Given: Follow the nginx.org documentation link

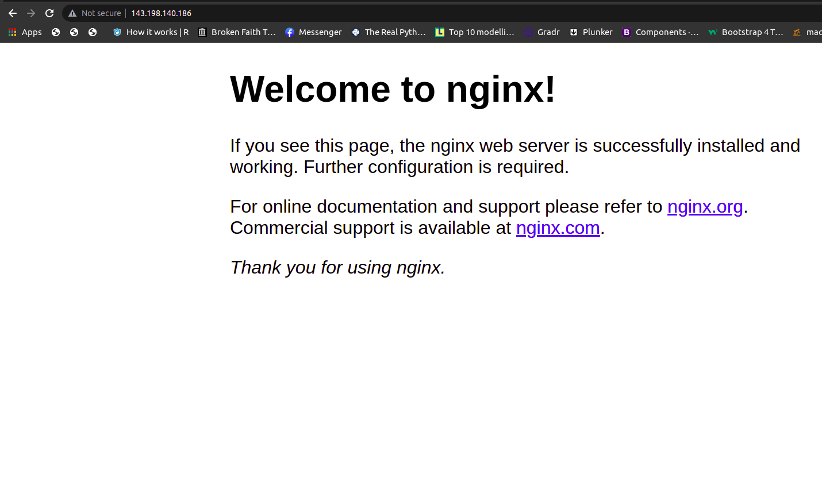Looking at the screenshot, I should (x=705, y=206).
